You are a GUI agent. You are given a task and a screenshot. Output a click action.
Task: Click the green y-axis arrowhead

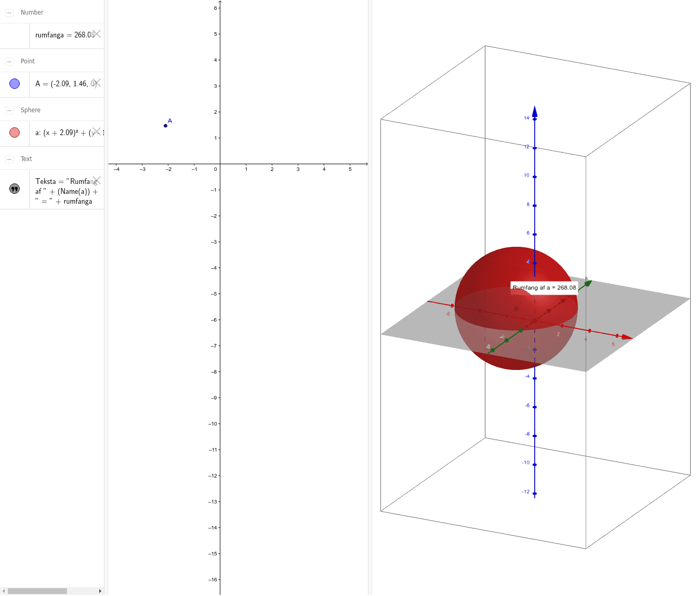[x=588, y=283]
